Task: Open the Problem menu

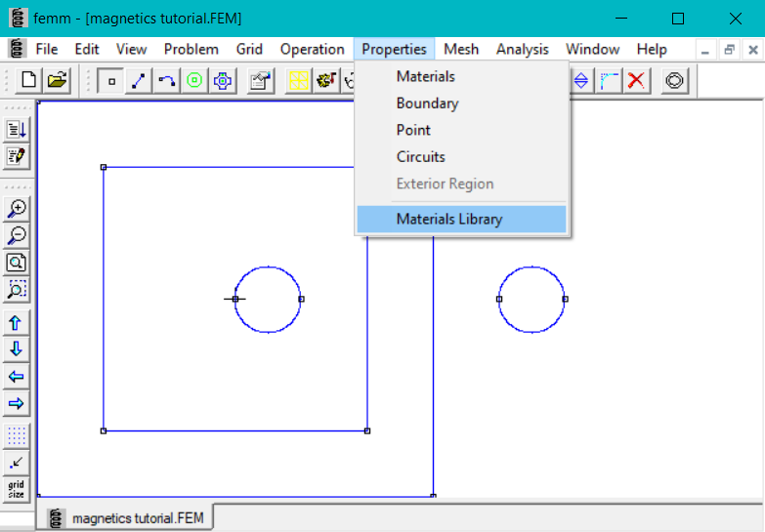Action: (x=191, y=49)
